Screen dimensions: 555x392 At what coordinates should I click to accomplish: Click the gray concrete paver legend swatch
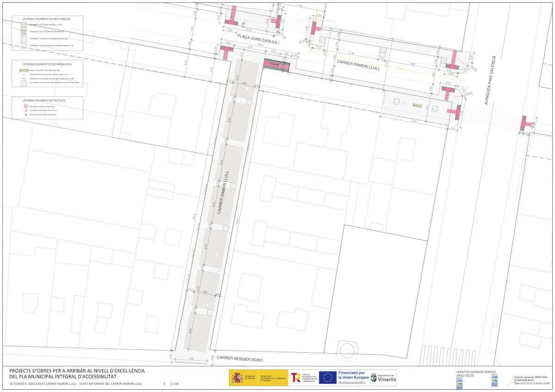tap(24, 31)
